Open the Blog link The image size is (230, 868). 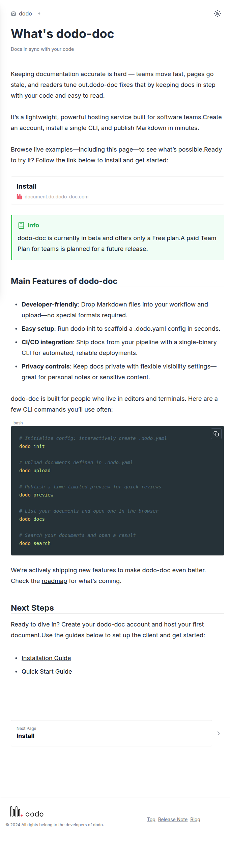pyautogui.click(x=195, y=819)
